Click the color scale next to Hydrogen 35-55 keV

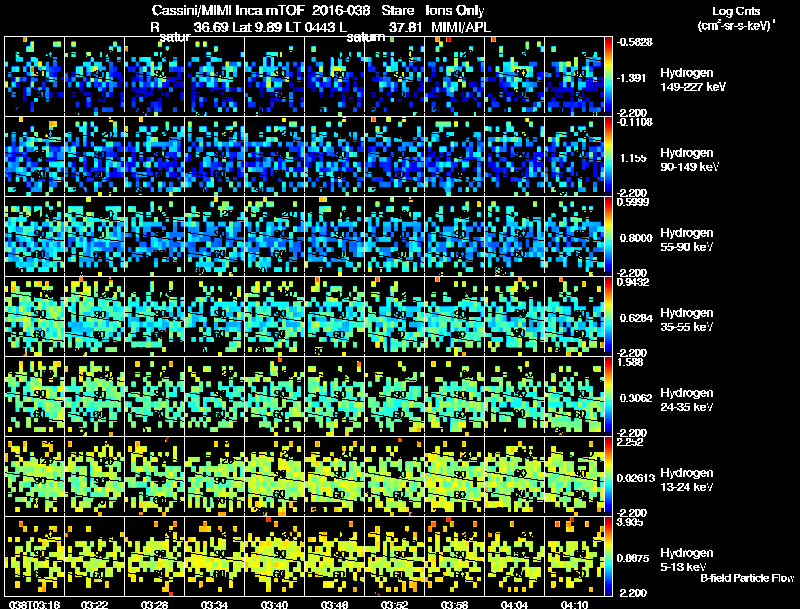click(x=608, y=316)
